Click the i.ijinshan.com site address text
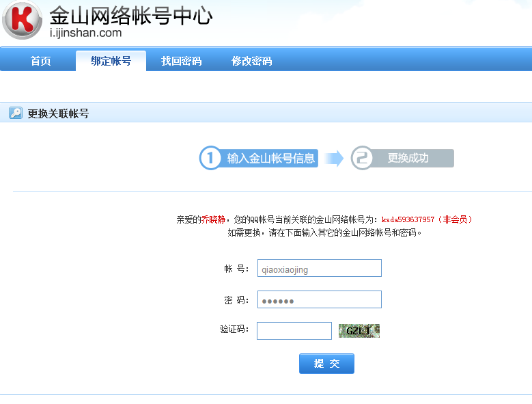Screen dimensions: 532x404 coord(85,33)
